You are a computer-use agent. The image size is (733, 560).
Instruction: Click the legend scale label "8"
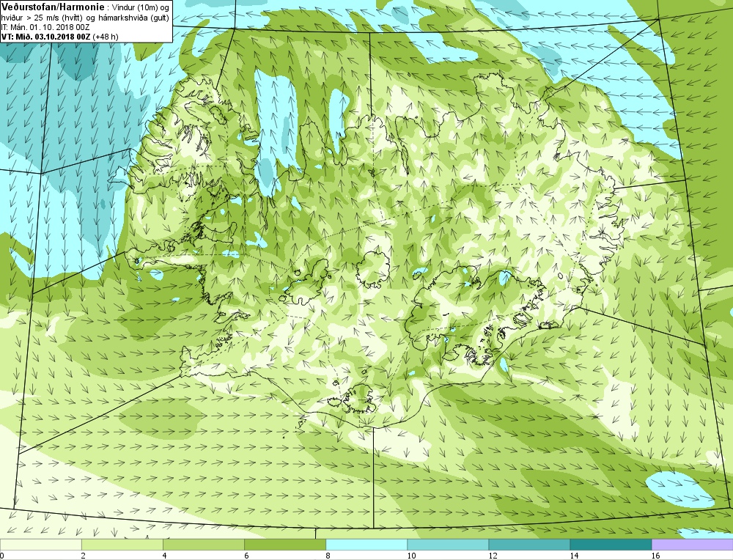(x=328, y=556)
